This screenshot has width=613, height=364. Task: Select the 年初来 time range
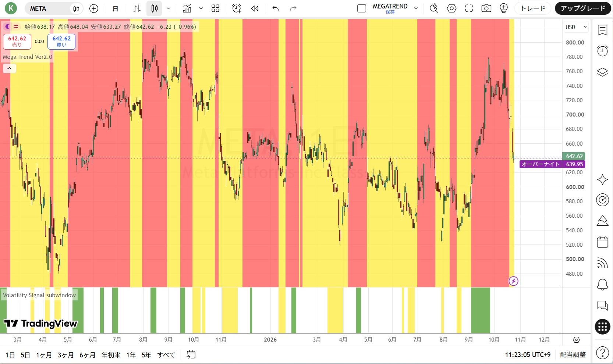coord(111,355)
